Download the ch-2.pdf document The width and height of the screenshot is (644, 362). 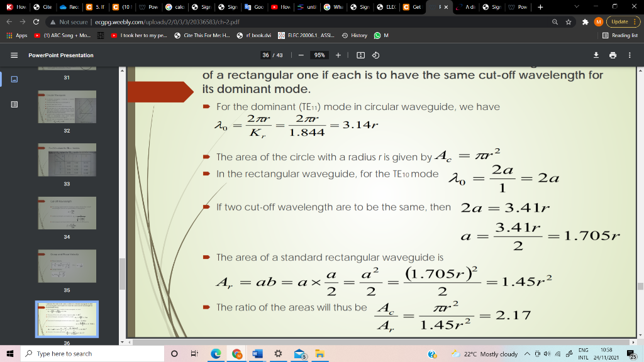pos(596,55)
